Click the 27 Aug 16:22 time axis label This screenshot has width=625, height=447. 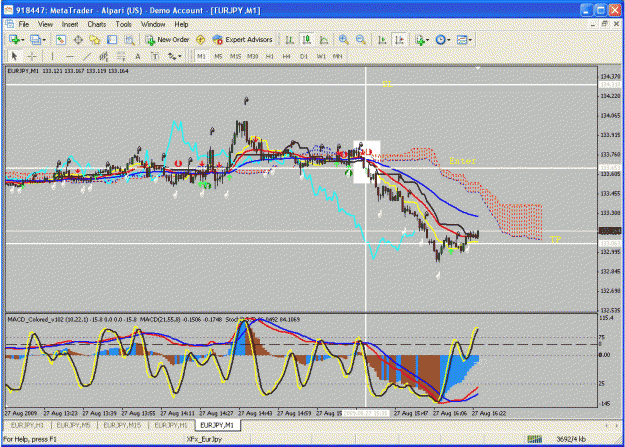point(489,414)
